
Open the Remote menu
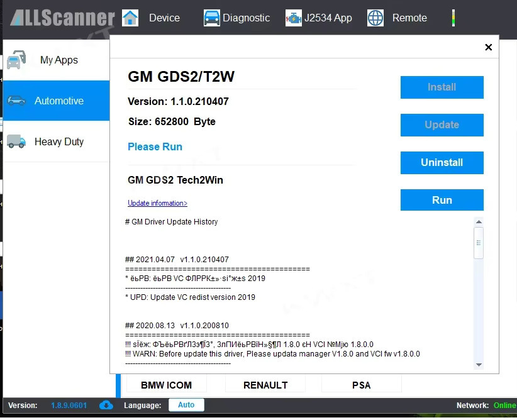point(409,18)
